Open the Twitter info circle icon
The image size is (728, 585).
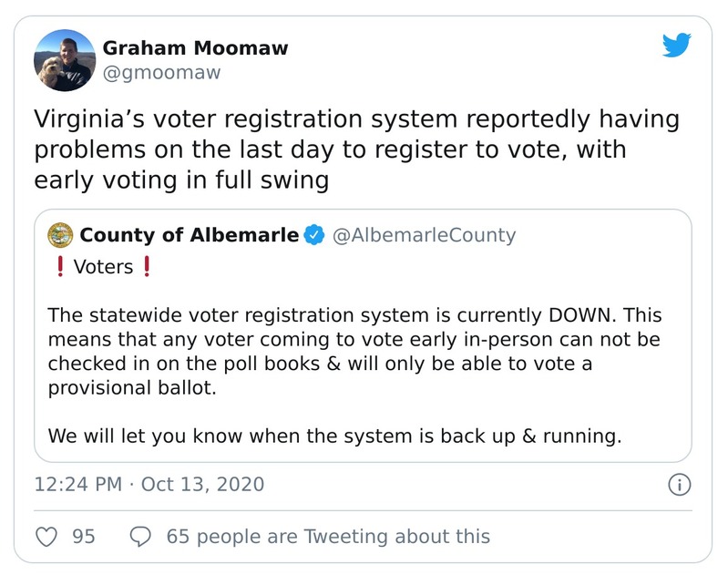click(679, 484)
